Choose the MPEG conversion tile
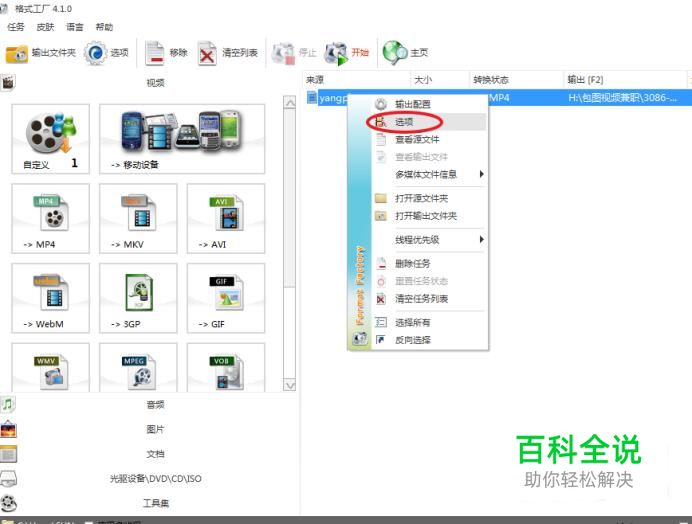 click(x=138, y=368)
